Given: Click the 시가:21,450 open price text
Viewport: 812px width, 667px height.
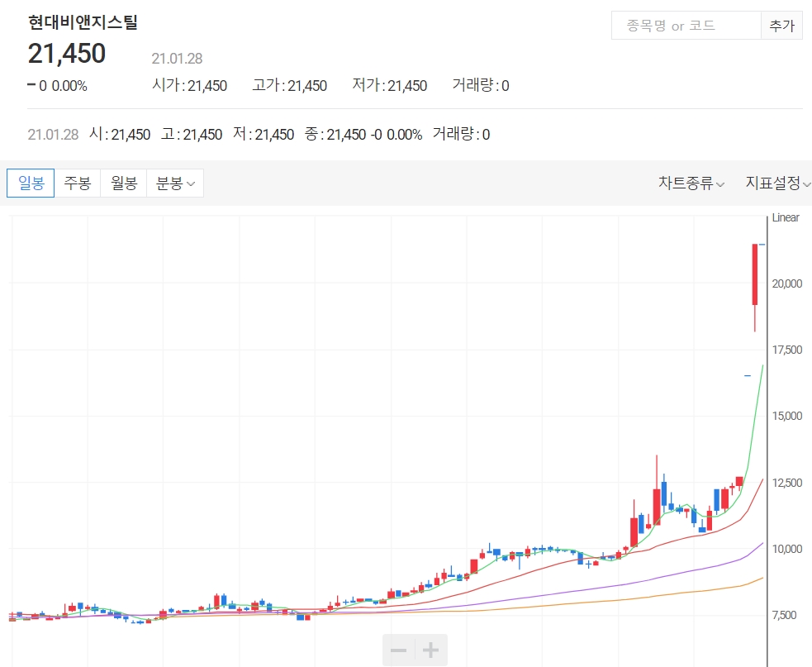Looking at the screenshot, I should (x=189, y=85).
